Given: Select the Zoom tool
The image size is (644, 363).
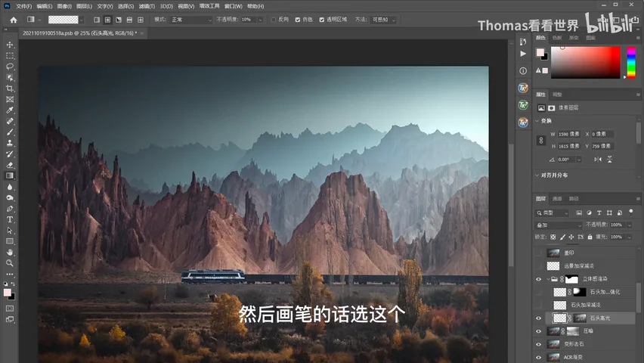Looking at the screenshot, I should (10, 263).
